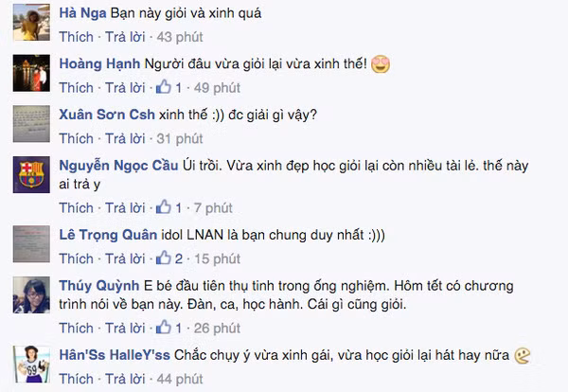Click the 7 phút timestamp link
568x392 pixels.
pos(213,208)
